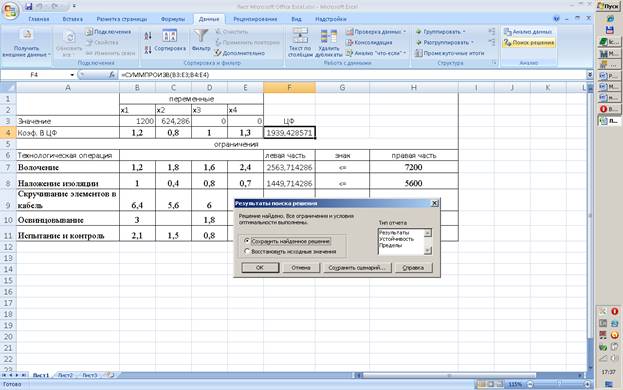Click Удалить дубликаты icon
The height and width of the screenshot is (390, 623).
[x=329, y=37]
